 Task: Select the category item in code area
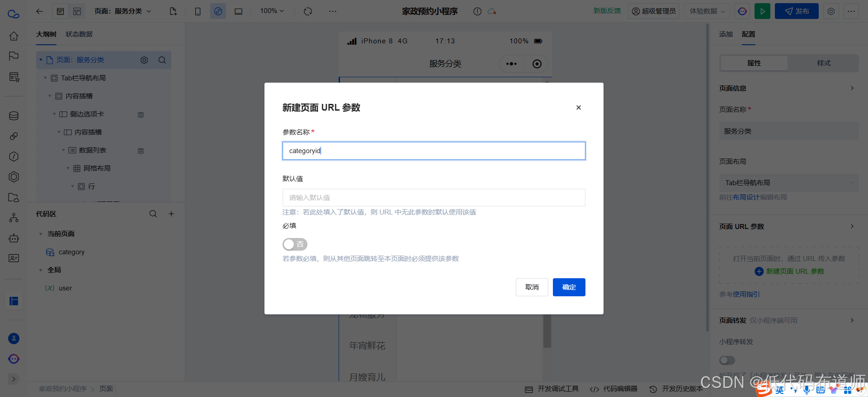pos(71,252)
